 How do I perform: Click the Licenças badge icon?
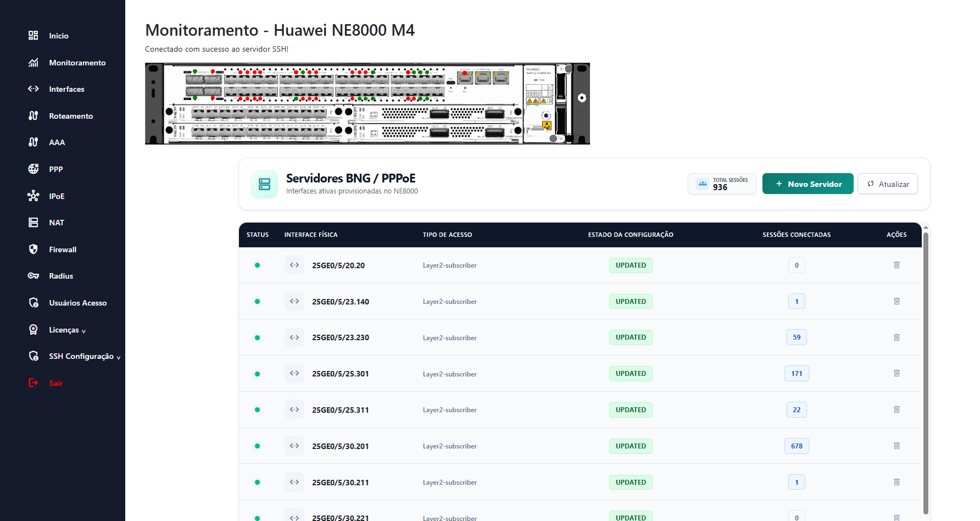34,330
